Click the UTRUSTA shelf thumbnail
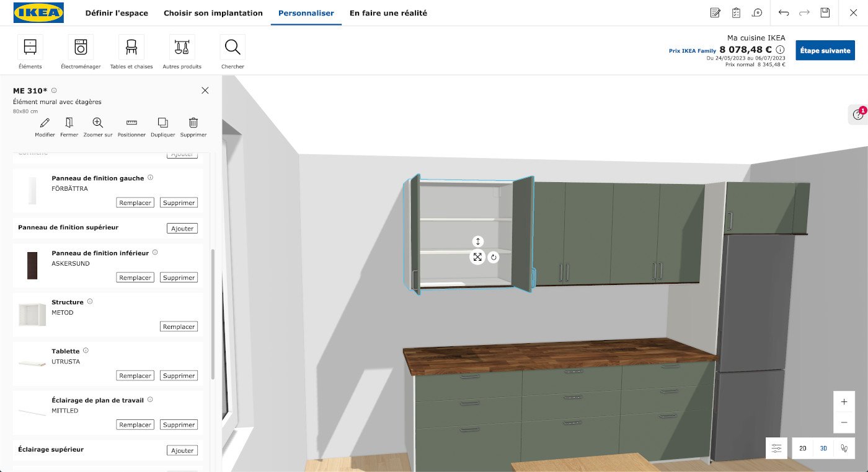868x472 pixels. pyautogui.click(x=32, y=364)
